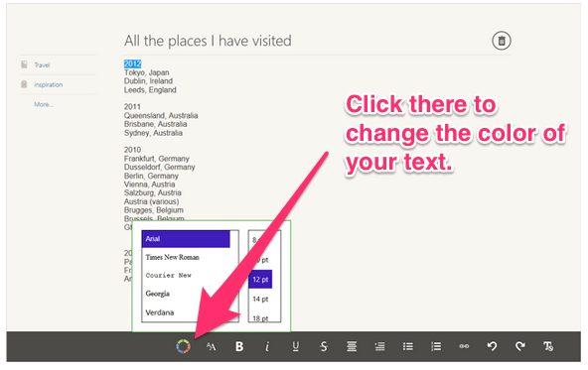588x370 pixels.
Task: Click the 'Queensland, Australia' line
Action: pos(161,115)
